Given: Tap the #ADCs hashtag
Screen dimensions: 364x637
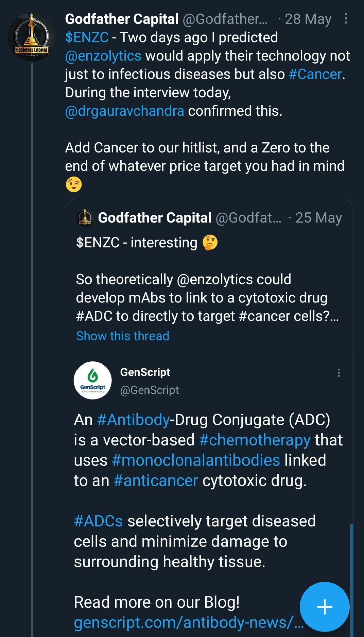Looking at the screenshot, I should (x=98, y=521).
